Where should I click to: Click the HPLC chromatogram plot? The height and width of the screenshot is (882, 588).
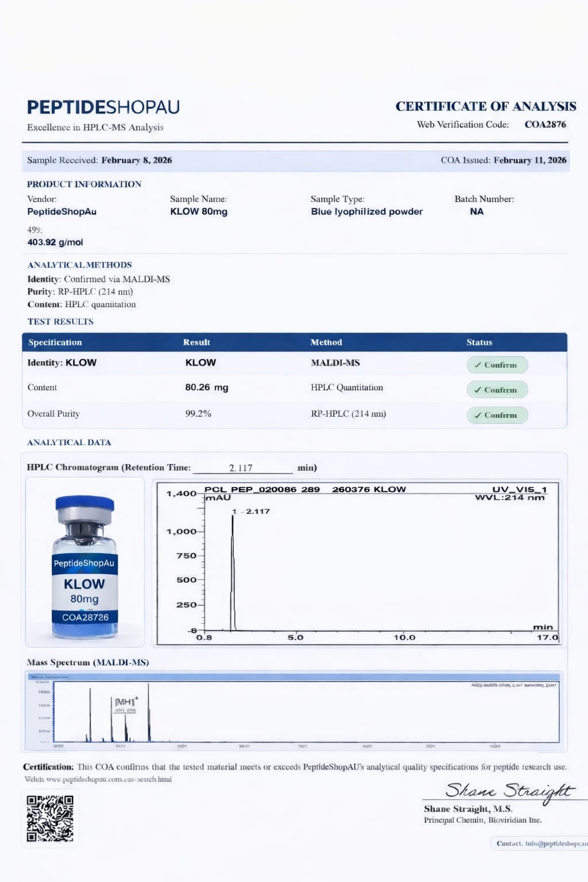357,563
